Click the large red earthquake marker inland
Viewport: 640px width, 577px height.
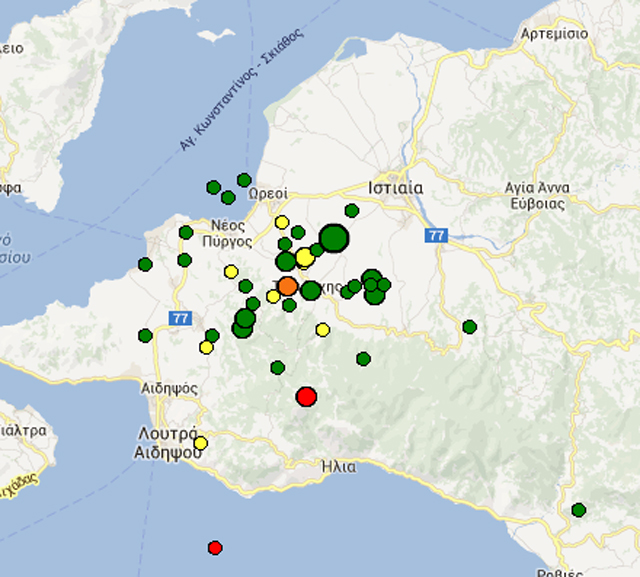pyautogui.click(x=306, y=397)
